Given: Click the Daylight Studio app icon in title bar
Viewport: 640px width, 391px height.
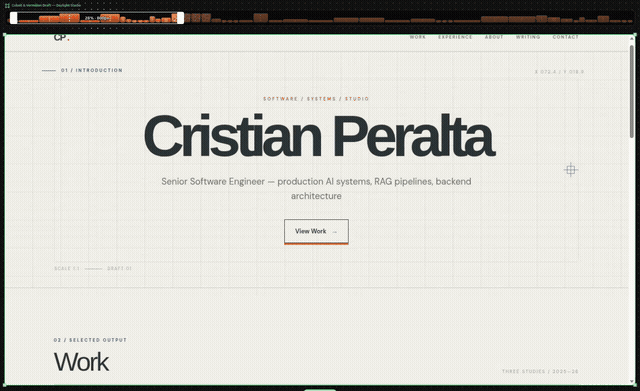Looking at the screenshot, I should click(7, 5).
